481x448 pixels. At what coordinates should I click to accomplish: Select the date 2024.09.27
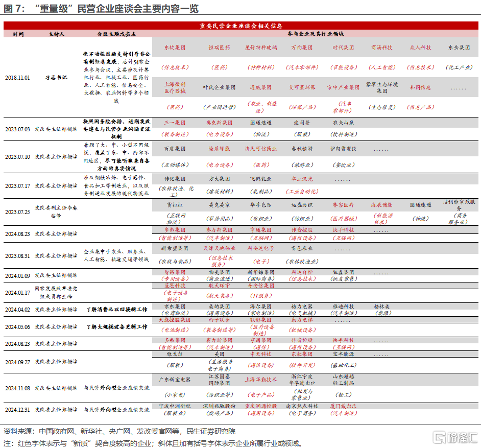(17, 362)
